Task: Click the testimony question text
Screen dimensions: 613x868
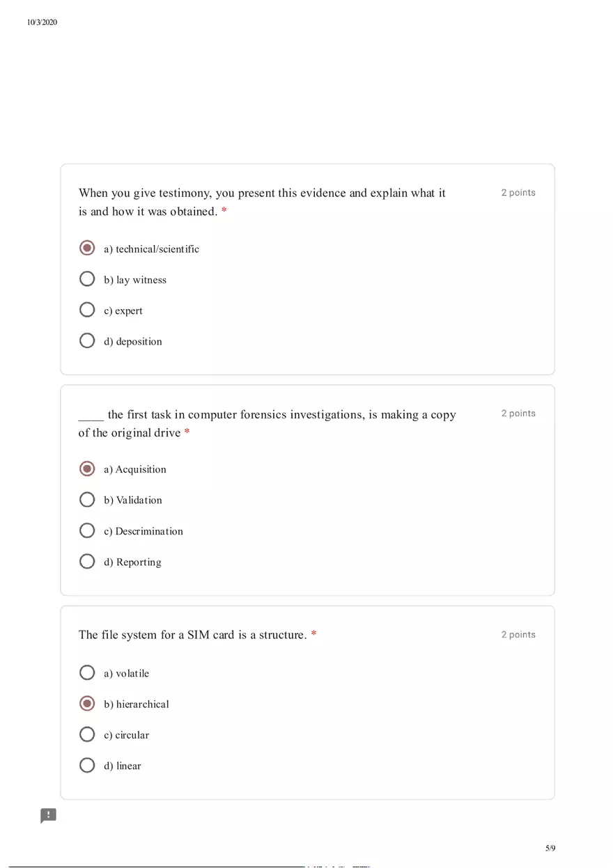Action: tap(262, 202)
